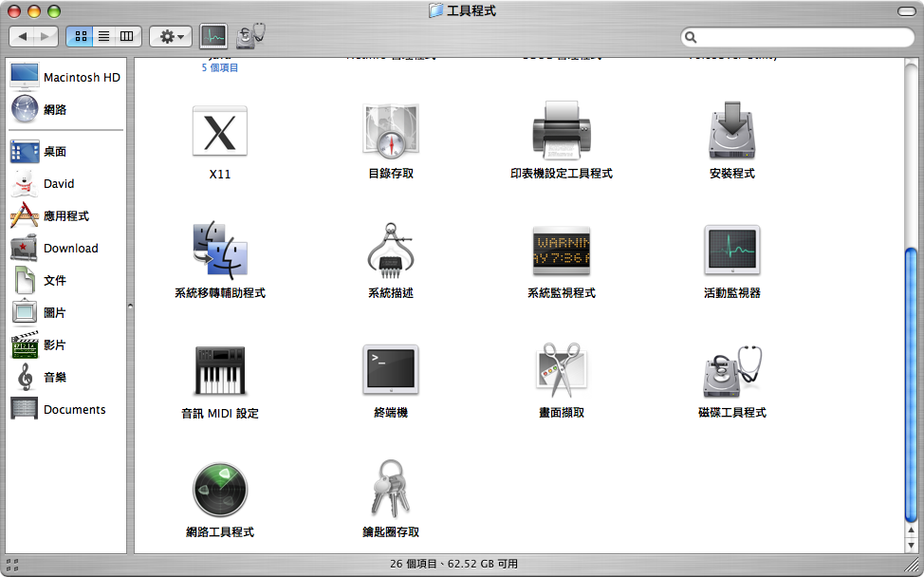Click the 工具程式 folder icon in title bar
The width and height of the screenshot is (924, 577).
(435, 10)
